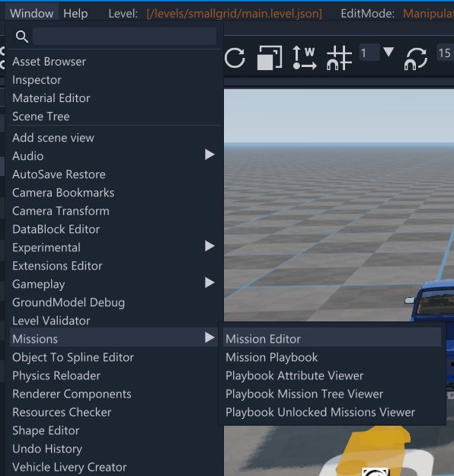Toggle grid snapping magnet icon
This screenshot has height=476, width=454.
point(339,58)
